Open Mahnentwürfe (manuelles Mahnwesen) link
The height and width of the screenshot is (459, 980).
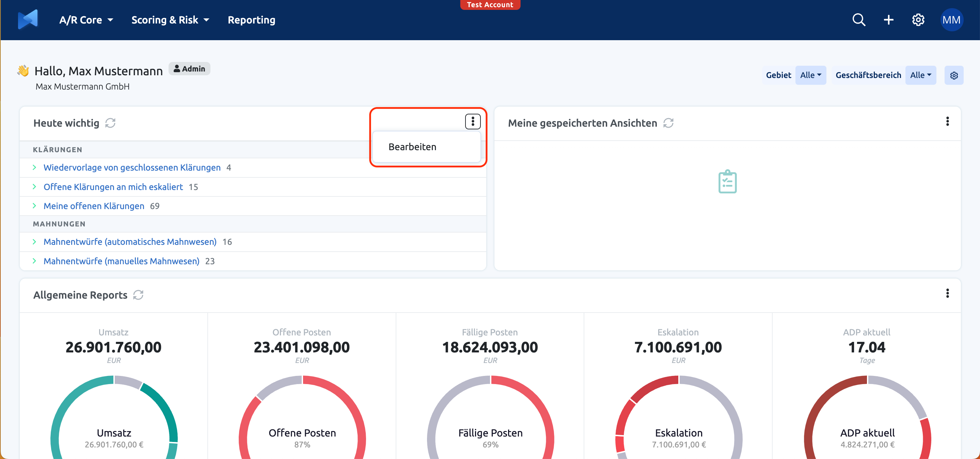point(121,261)
